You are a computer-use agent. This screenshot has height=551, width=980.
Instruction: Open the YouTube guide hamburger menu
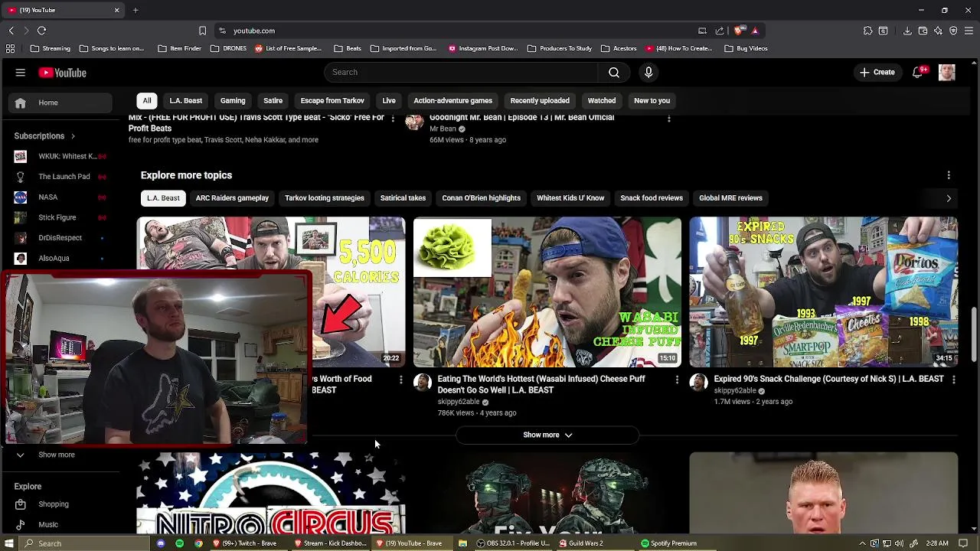point(21,73)
